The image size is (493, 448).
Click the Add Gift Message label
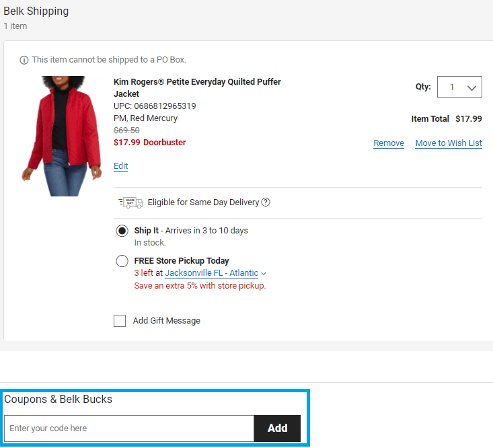(x=167, y=321)
